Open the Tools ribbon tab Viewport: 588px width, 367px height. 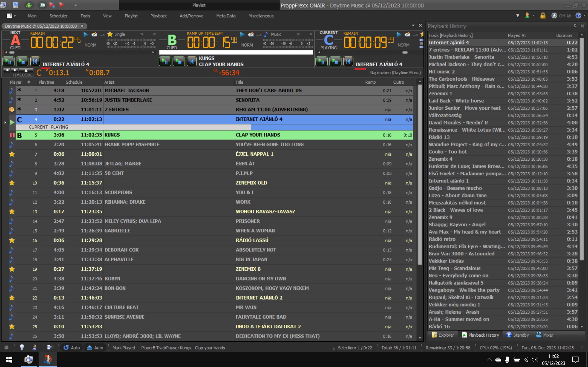85,16
